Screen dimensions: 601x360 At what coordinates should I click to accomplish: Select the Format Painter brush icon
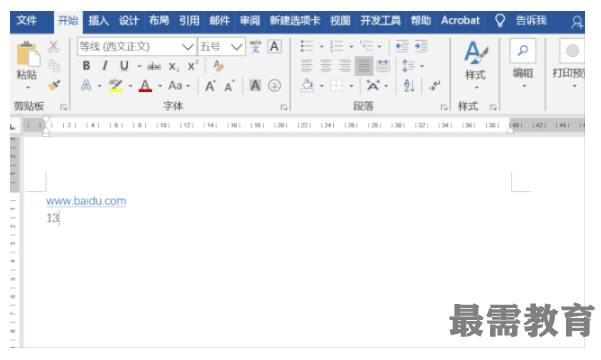click(54, 85)
